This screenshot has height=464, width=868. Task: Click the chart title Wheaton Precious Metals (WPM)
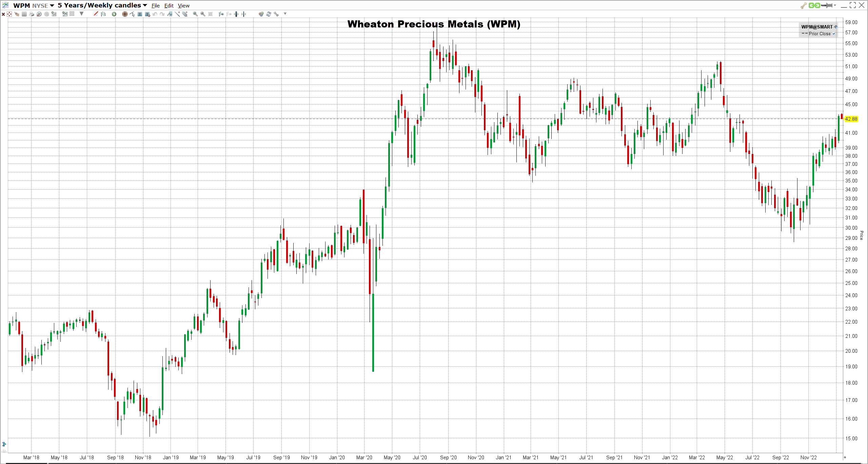tap(434, 24)
